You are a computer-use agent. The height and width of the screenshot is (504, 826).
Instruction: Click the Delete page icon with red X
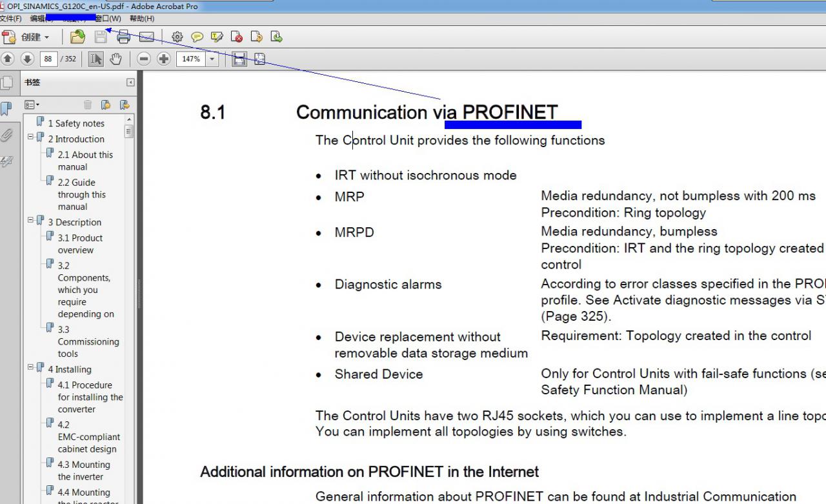[x=237, y=37]
